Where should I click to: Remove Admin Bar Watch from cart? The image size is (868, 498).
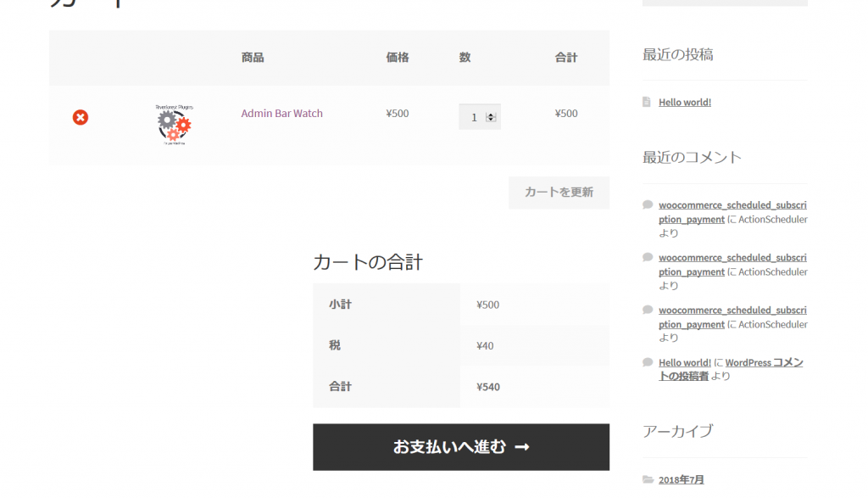point(81,117)
